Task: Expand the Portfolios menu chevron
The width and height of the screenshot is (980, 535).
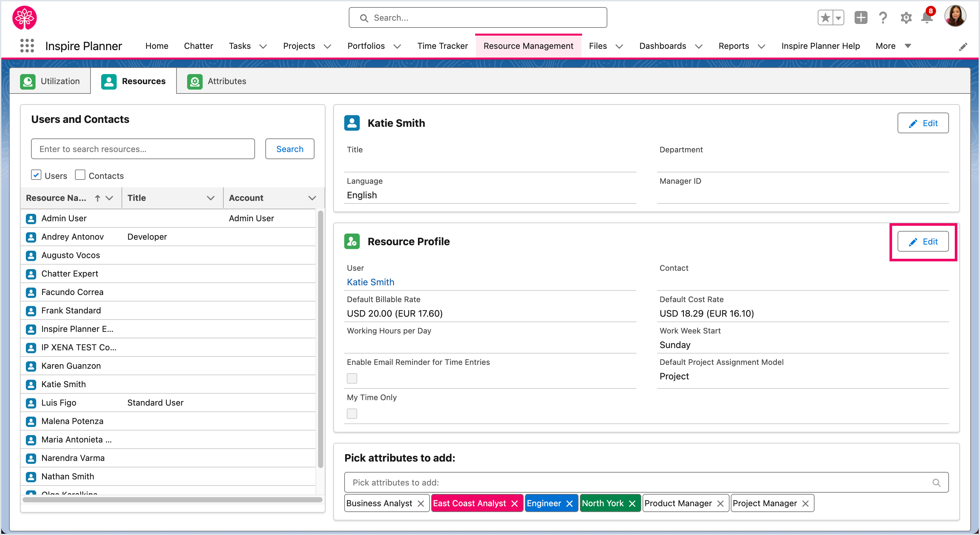Action: click(x=397, y=47)
